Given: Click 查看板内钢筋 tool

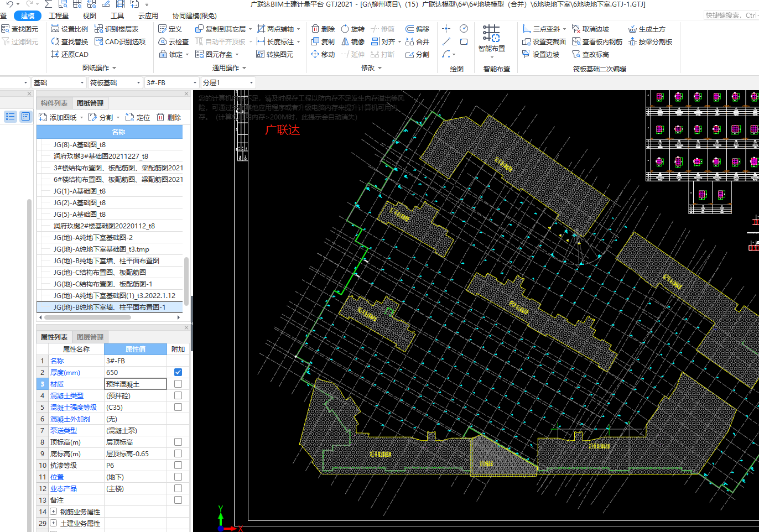Looking at the screenshot, I should [597, 41].
